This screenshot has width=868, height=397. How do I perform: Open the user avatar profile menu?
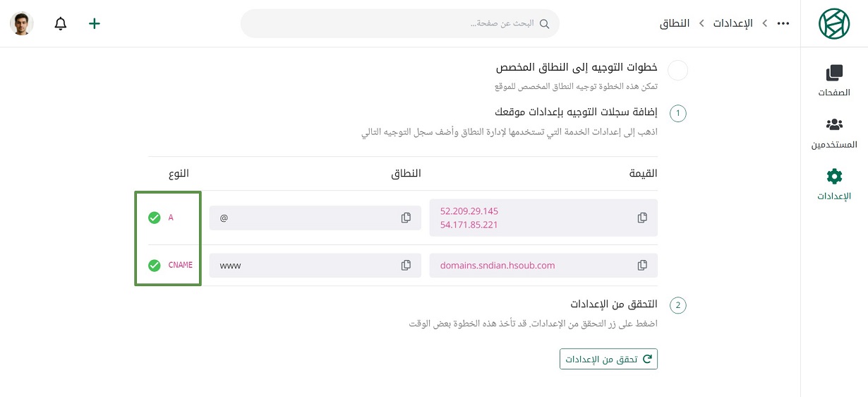point(22,23)
